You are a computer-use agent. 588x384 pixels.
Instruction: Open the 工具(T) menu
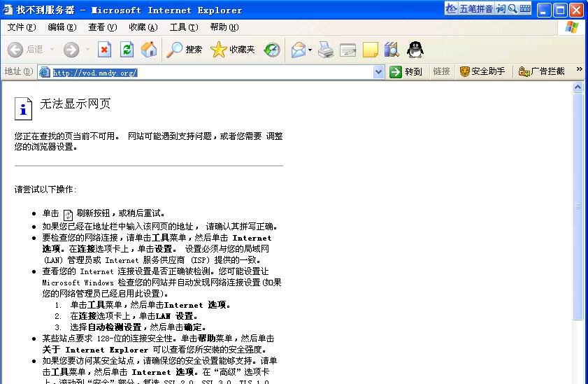(183, 27)
